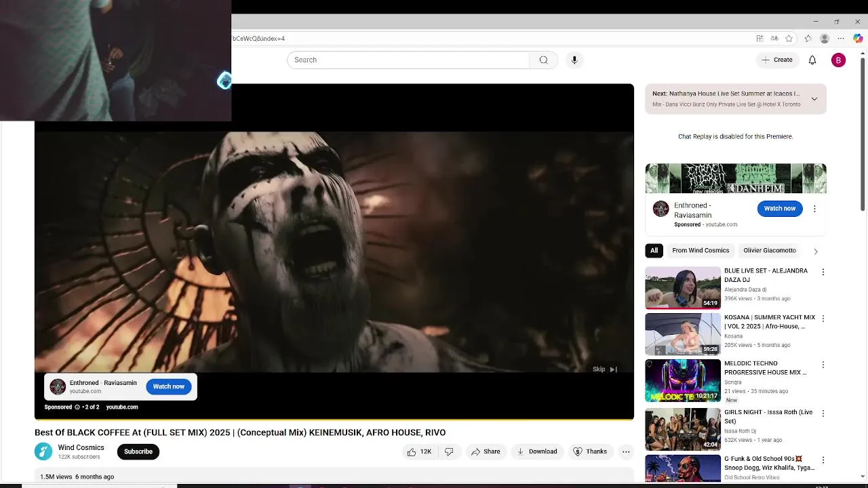Open BLUE LIVE SET - ALEJANDRA DAZA DJ title

tap(766, 274)
